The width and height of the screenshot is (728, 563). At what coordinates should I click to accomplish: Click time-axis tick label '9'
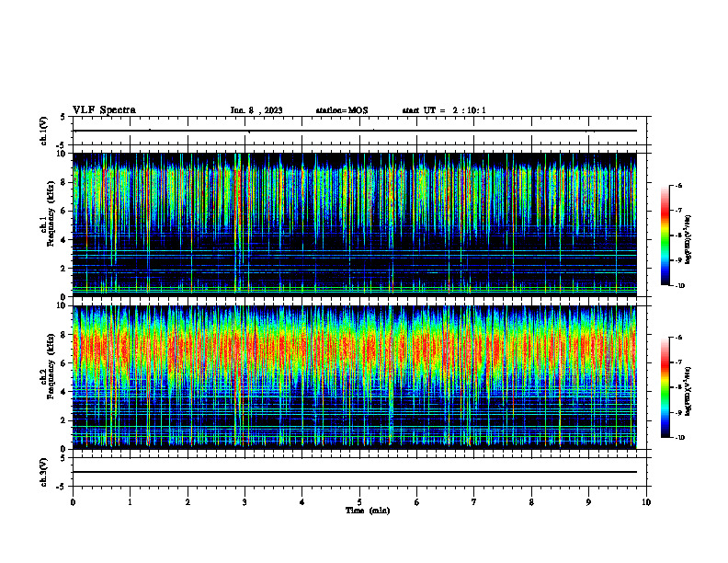tap(588, 502)
